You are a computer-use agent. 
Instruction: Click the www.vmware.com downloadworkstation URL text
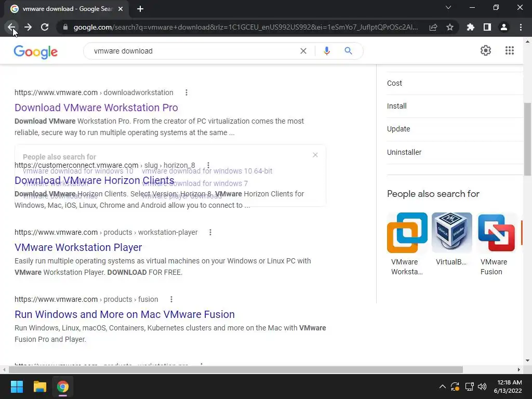(x=94, y=92)
